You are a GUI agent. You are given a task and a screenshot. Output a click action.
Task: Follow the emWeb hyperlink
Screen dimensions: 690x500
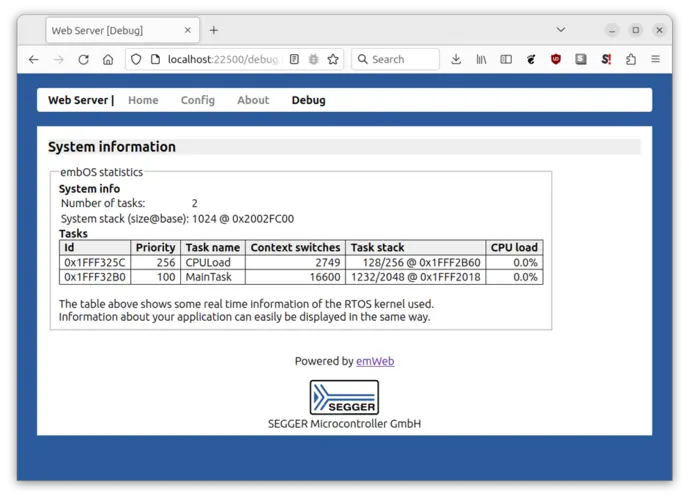[375, 361]
